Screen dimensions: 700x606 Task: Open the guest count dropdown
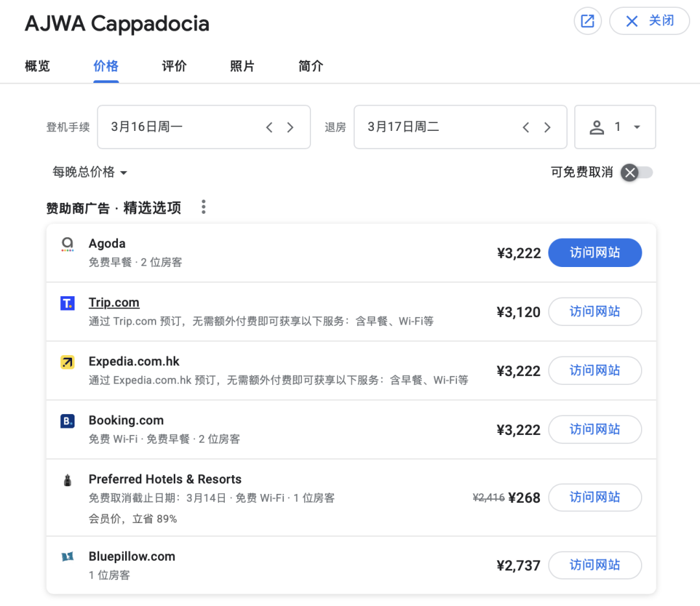pyautogui.click(x=614, y=127)
